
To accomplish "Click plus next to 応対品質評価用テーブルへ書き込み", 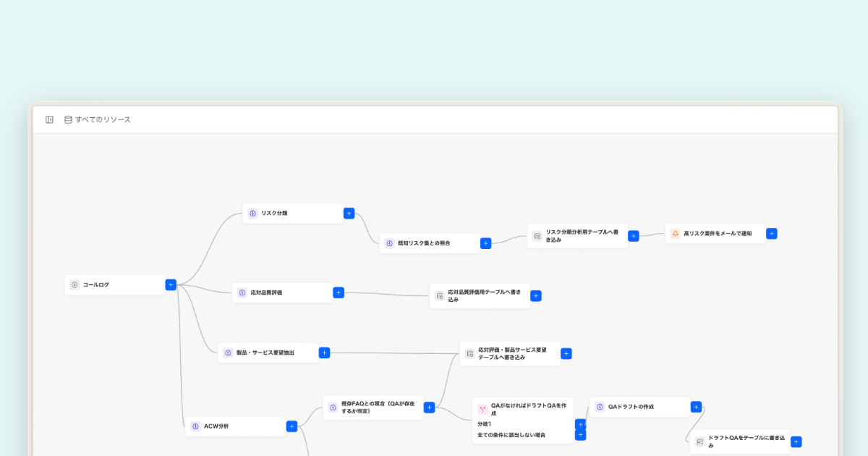I will coord(535,295).
